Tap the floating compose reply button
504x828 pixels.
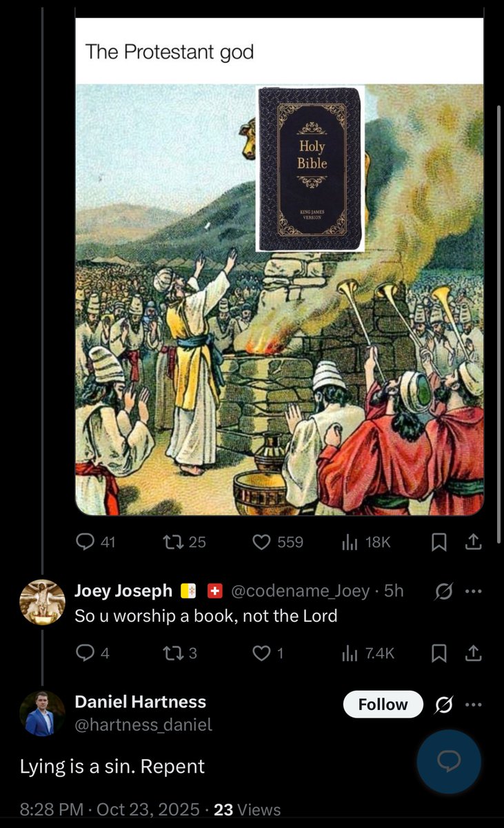449,762
